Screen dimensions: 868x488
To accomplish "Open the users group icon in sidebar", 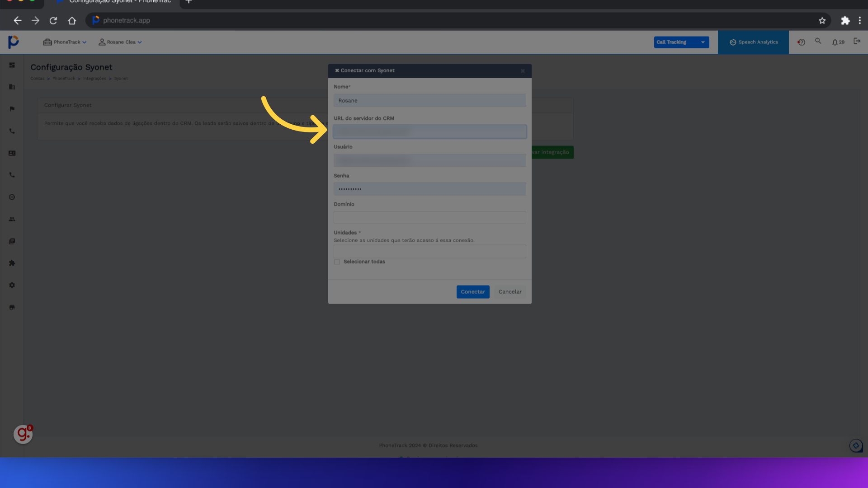I will [12, 219].
